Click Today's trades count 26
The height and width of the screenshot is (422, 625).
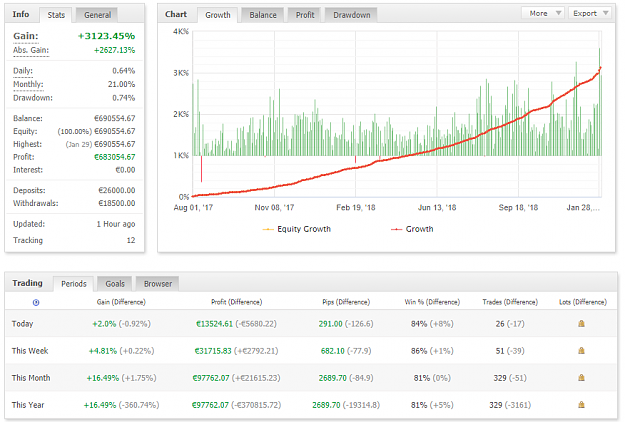[500, 324]
